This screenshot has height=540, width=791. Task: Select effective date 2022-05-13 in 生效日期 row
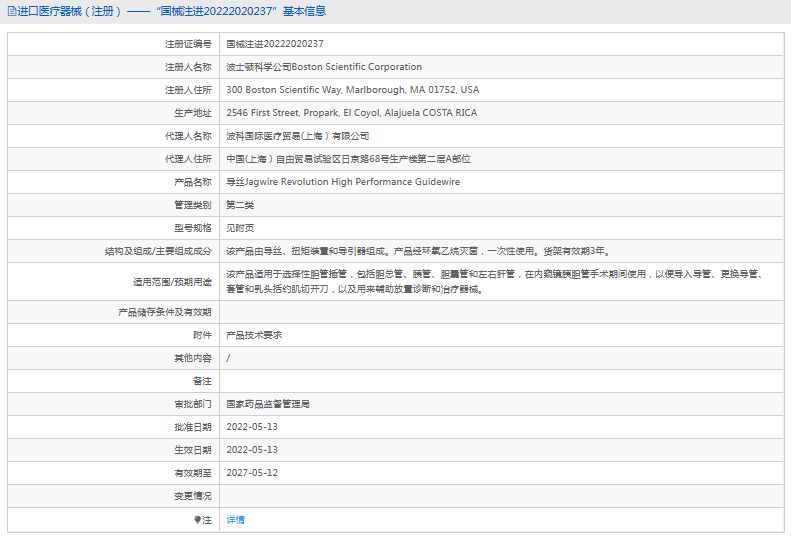pos(252,450)
